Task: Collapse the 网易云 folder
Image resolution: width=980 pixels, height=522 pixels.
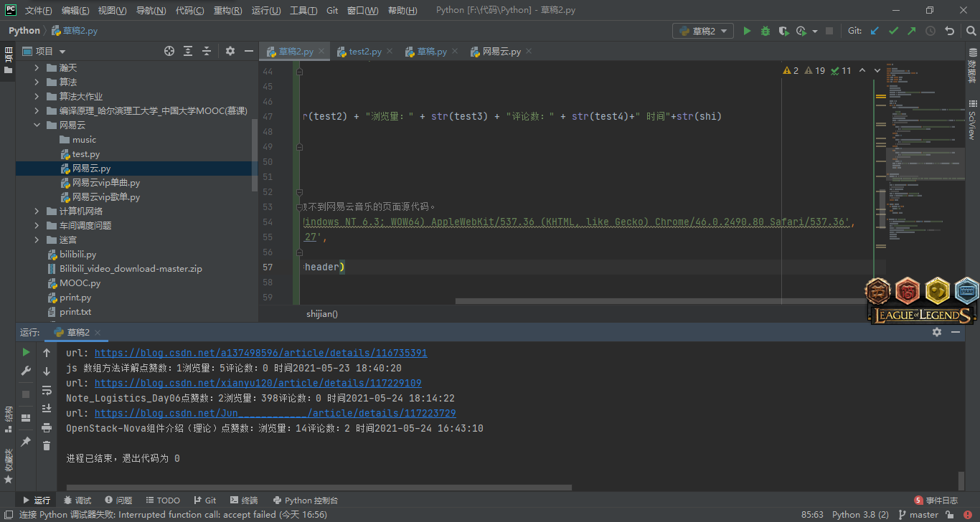Action: point(37,125)
